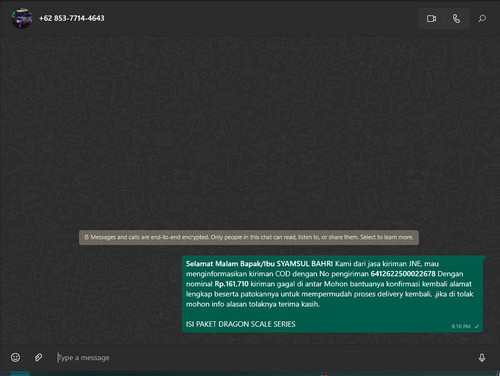Open the emoji picker smiley icon
The image size is (500, 376).
[x=15, y=357]
